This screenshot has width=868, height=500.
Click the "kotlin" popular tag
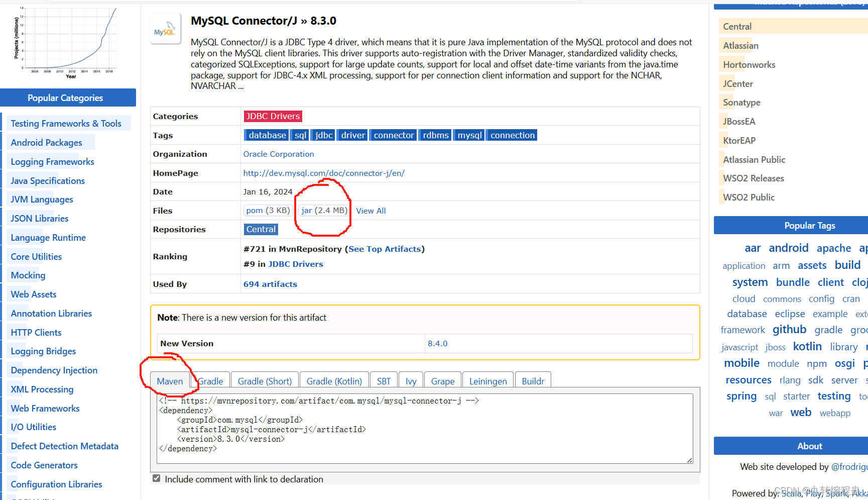tap(807, 346)
